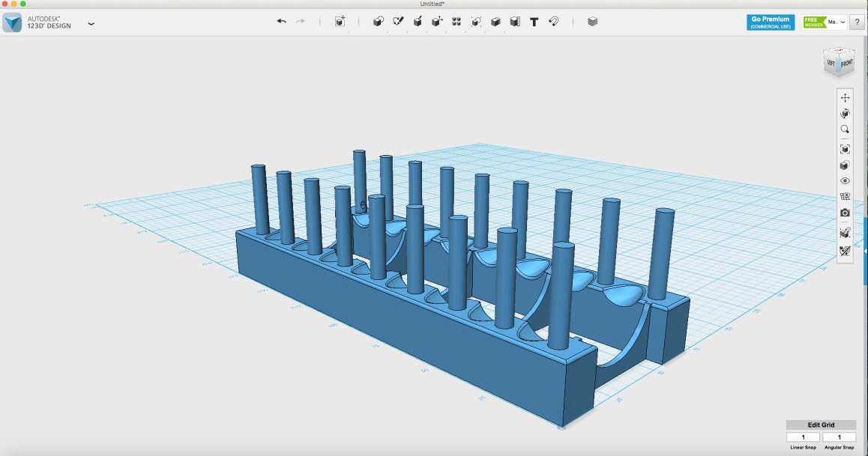868x456 pixels.
Task: Open the Primitives tool menu
Action: pos(378,22)
